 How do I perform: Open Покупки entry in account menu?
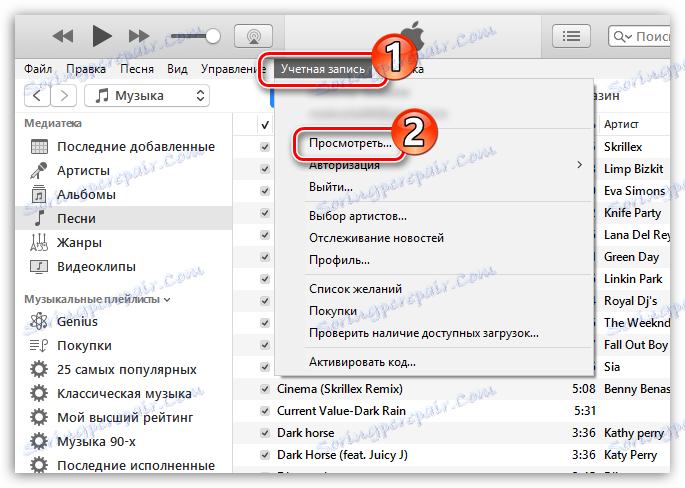(333, 311)
